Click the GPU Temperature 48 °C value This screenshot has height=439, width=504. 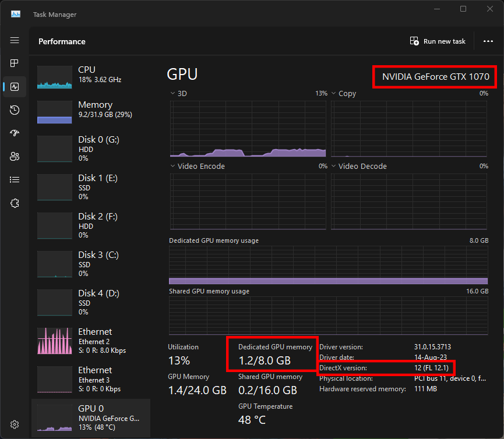click(252, 420)
